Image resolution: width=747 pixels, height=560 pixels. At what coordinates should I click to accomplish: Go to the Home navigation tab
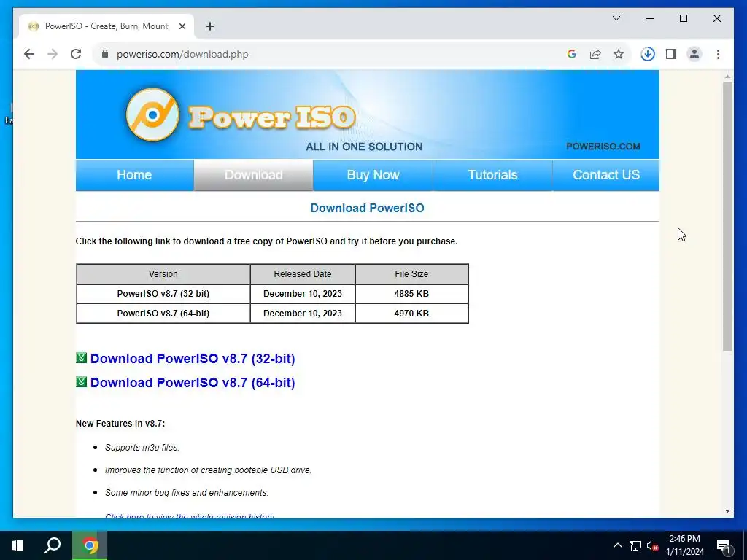(x=134, y=175)
